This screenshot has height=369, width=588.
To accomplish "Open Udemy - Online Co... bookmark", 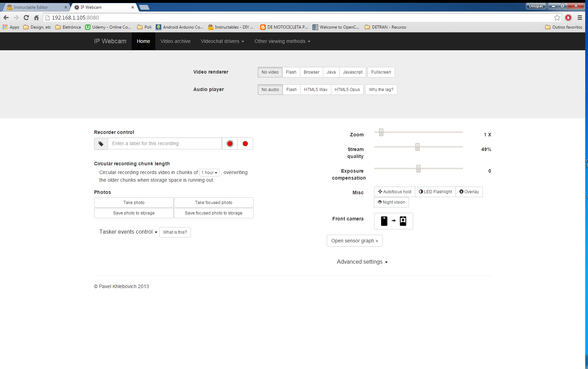I will 108,27.
